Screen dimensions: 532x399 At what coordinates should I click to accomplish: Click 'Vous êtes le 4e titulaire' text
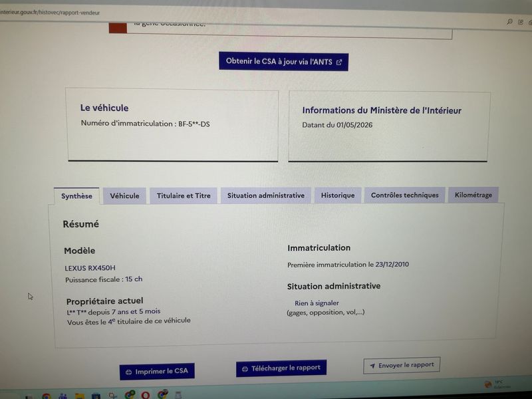point(128,321)
